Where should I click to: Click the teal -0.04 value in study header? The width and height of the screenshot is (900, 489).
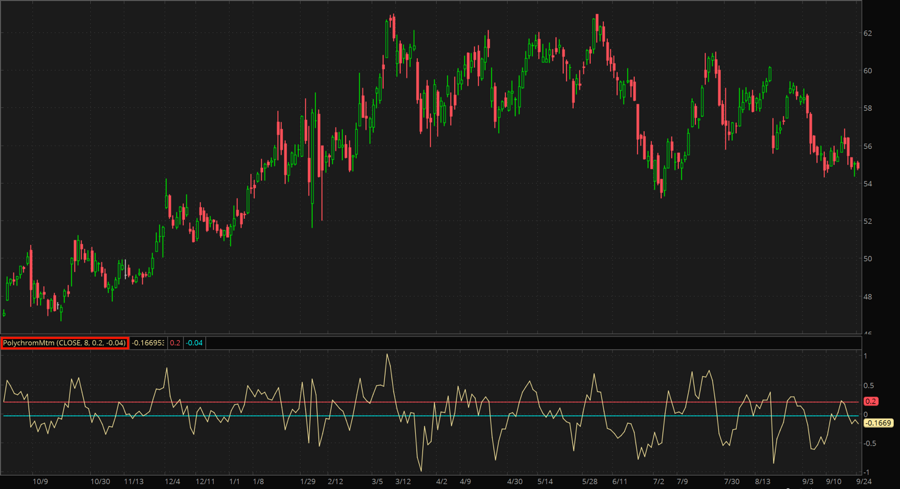tap(197, 343)
